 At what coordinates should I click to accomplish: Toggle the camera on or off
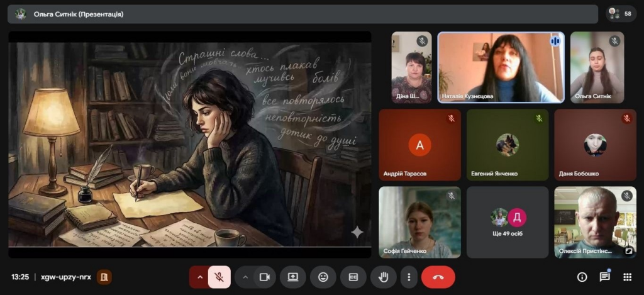pyautogui.click(x=265, y=277)
